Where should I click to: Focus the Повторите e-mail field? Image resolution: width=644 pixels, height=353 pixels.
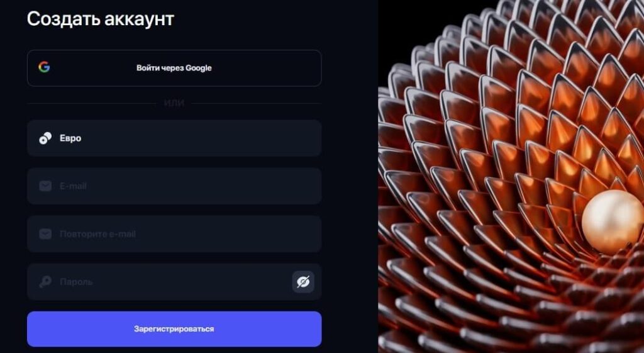click(x=174, y=234)
